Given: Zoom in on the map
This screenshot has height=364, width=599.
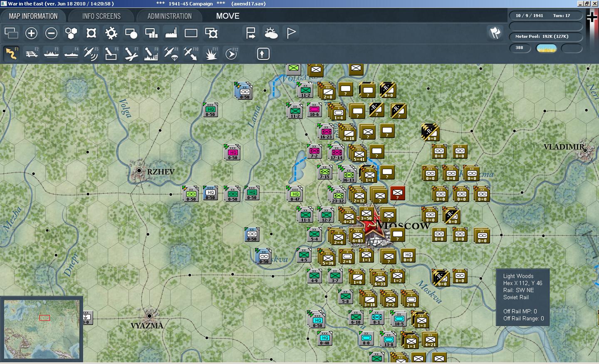Looking at the screenshot, I should click(x=31, y=33).
